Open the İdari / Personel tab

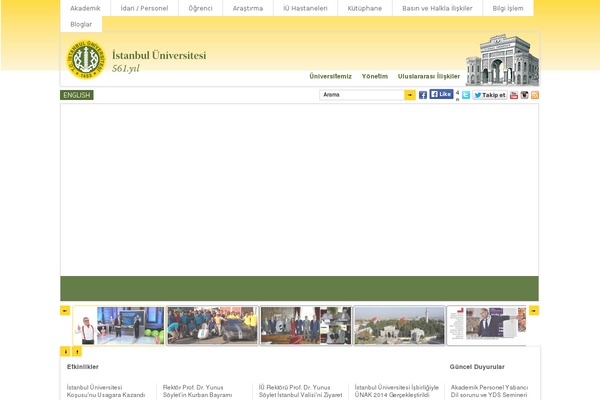pyautogui.click(x=144, y=8)
